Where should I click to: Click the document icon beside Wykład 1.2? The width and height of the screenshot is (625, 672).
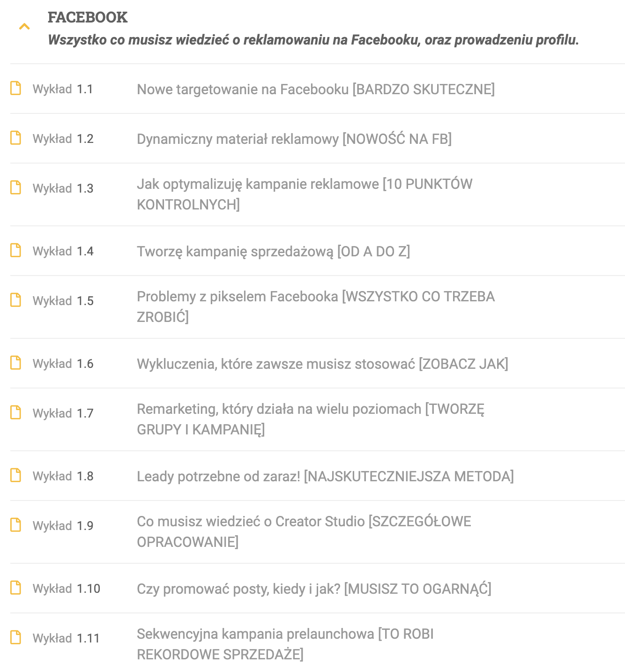16,138
